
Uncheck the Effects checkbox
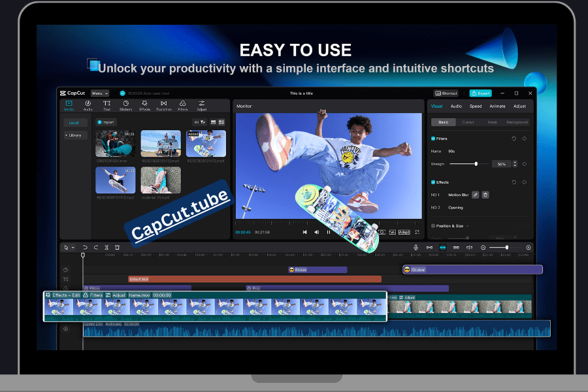pyautogui.click(x=433, y=182)
